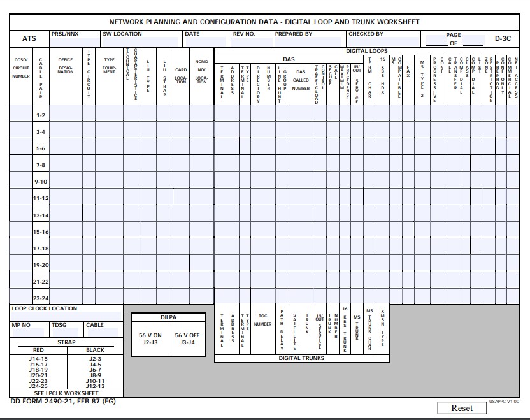Click the PAGE number field
Viewport: 530px width, 420px height.
[436, 40]
